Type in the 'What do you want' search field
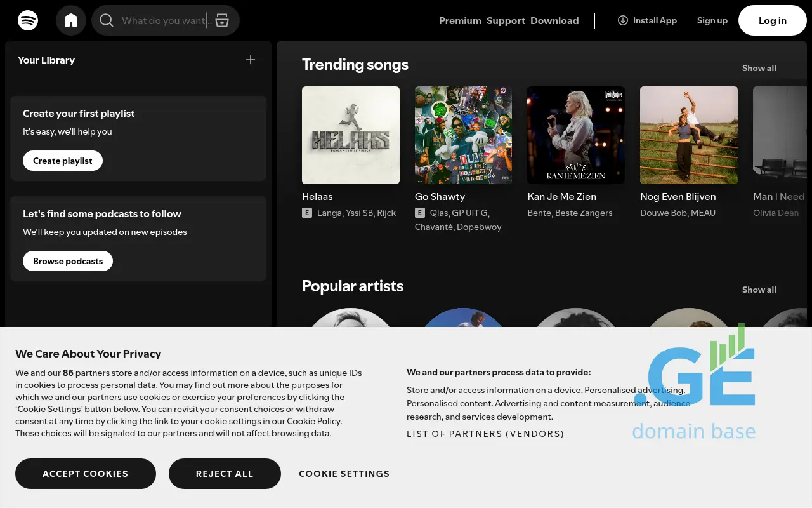Screen dimensions: 812x508 click(163, 20)
